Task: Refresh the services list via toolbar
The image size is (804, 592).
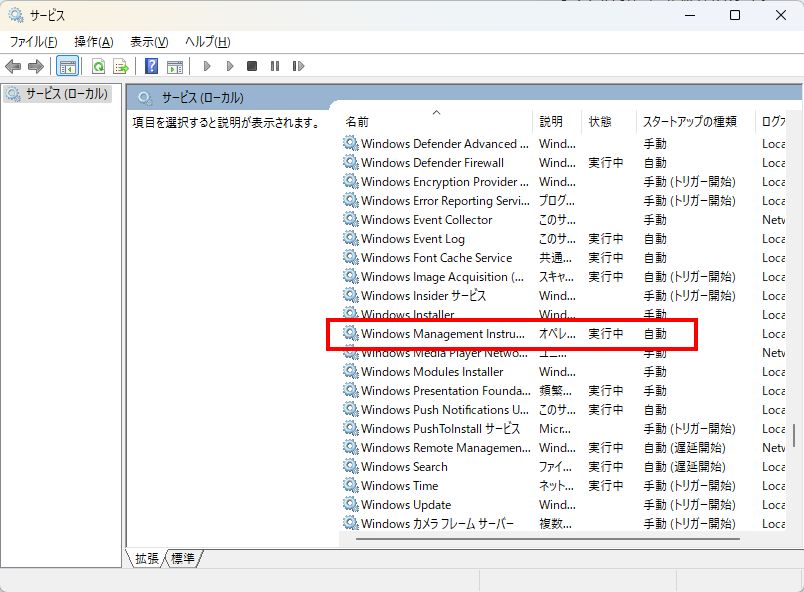Action: point(98,66)
